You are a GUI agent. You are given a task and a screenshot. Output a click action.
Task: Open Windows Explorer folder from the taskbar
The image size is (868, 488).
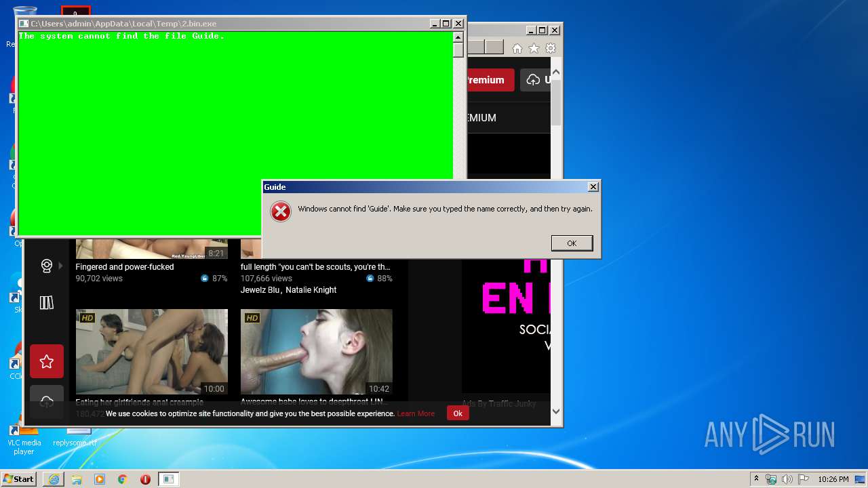click(x=77, y=479)
